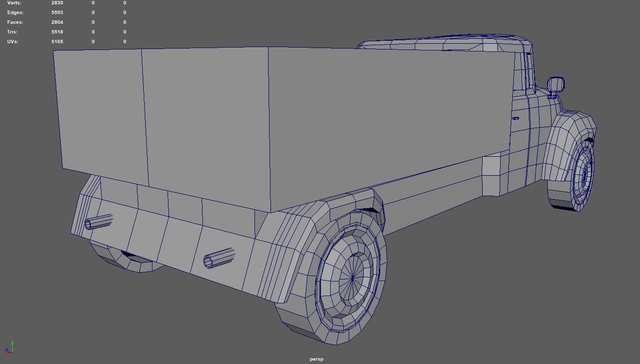Image resolution: width=640 pixels, height=364 pixels.
Task: Click the 'Verts:' poly count label
Action: [x=15, y=3]
